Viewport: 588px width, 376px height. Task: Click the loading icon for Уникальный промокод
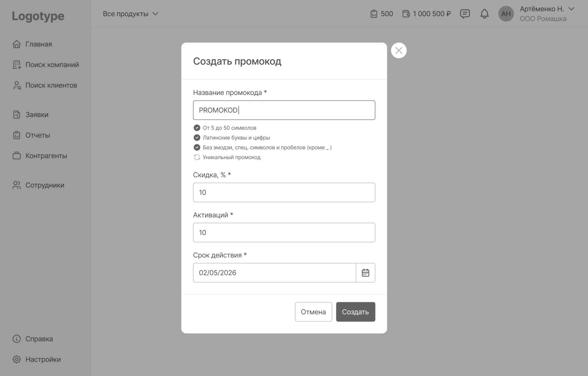pos(197,157)
